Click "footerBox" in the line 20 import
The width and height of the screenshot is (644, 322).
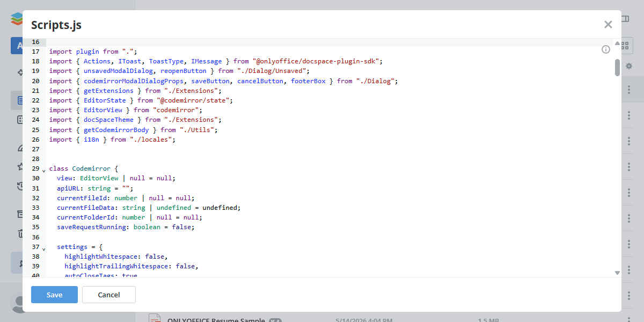[x=308, y=81]
